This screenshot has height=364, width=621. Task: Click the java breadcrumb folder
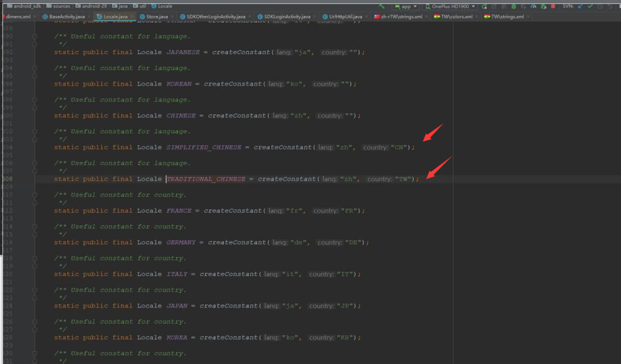(119, 6)
